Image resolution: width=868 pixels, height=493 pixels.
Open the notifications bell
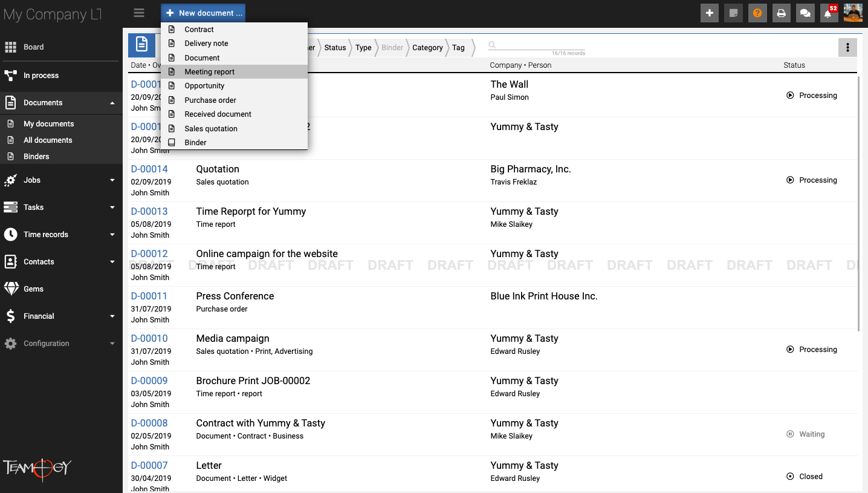(829, 13)
